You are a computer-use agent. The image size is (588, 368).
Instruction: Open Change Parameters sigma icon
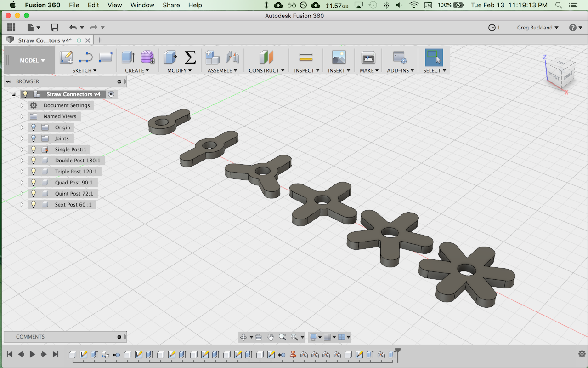(190, 57)
